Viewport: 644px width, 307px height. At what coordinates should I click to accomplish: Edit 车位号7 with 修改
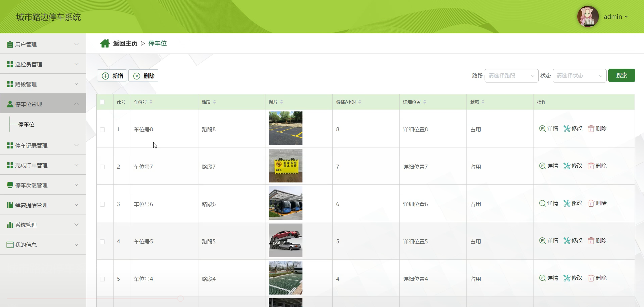[573, 166]
